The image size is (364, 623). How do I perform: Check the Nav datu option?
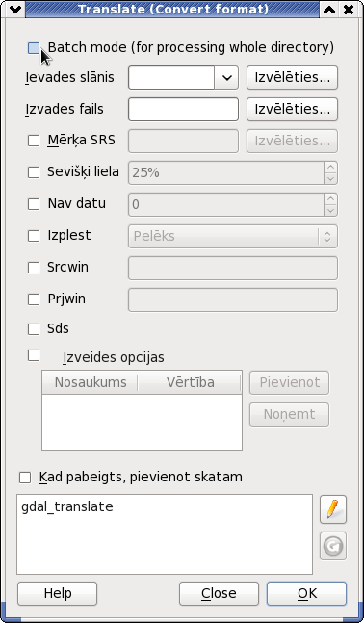click(34, 204)
